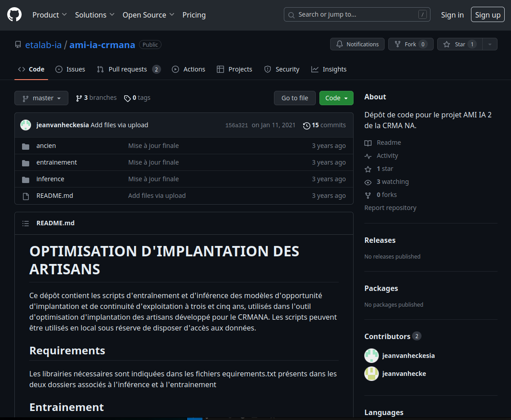This screenshot has width=511, height=420.
Task: Open the Product menu
Action: pos(49,15)
